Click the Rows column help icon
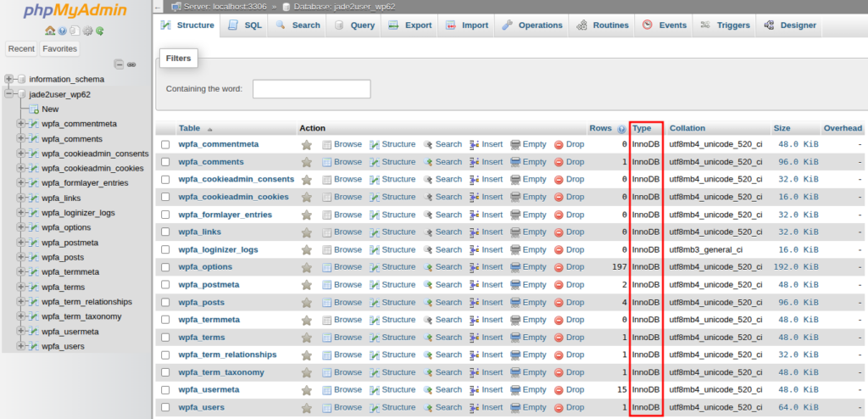The width and height of the screenshot is (868, 419). point(622,129)
